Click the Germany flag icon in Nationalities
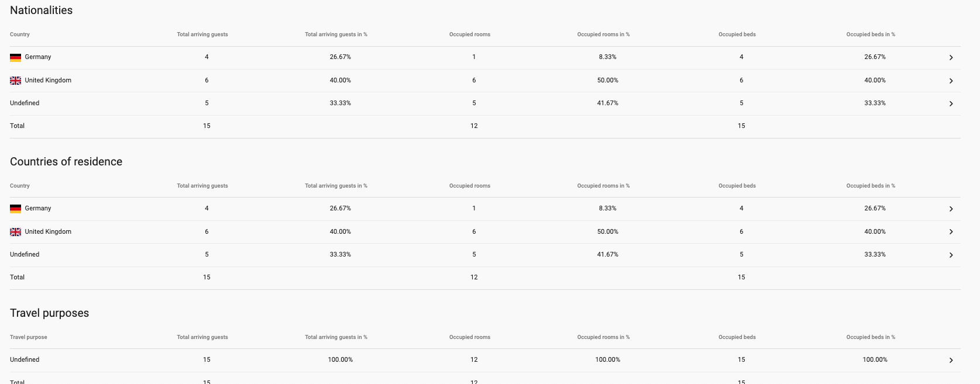 coord(16,57)
